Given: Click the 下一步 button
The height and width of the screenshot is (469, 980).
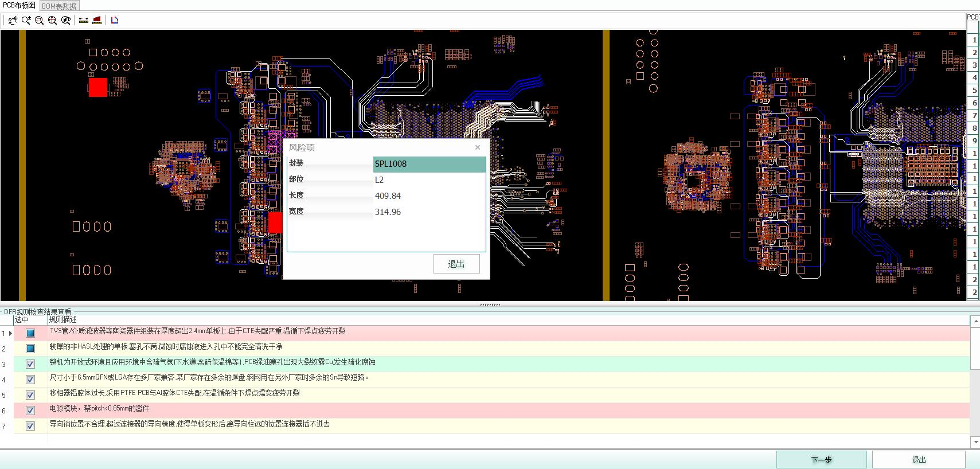Looking at the screenshot, I should click(x=821, y=460).
